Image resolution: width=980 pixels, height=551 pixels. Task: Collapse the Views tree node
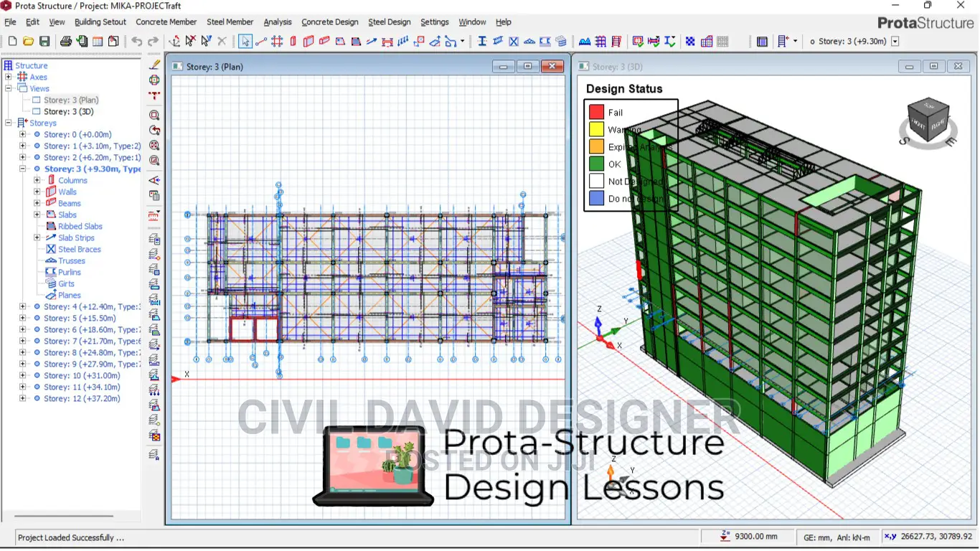(x=9, y=88)
